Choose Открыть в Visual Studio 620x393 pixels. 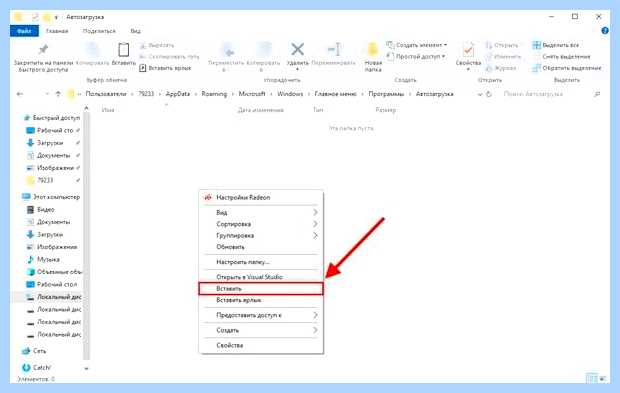pyautogui.click(x=261, y=277)
